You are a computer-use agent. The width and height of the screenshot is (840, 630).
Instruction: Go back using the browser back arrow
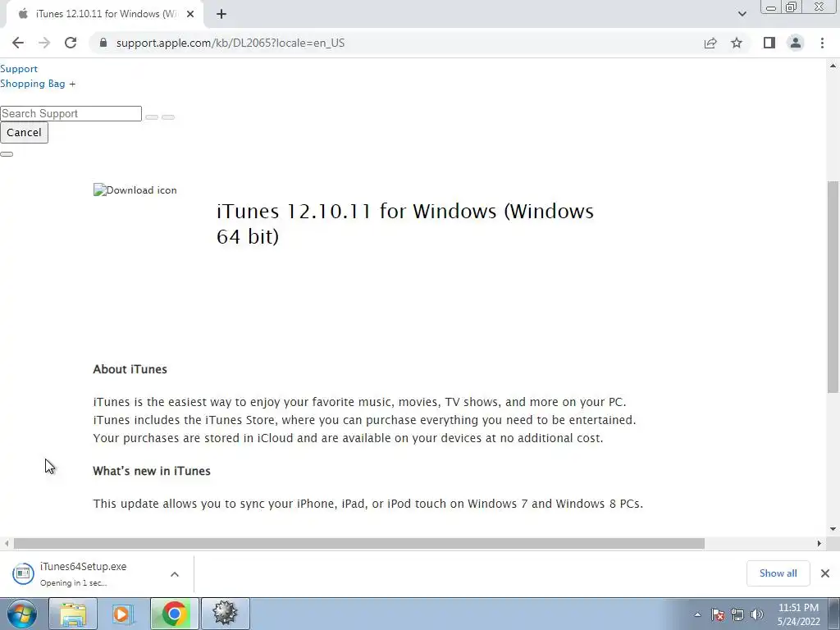18,43
